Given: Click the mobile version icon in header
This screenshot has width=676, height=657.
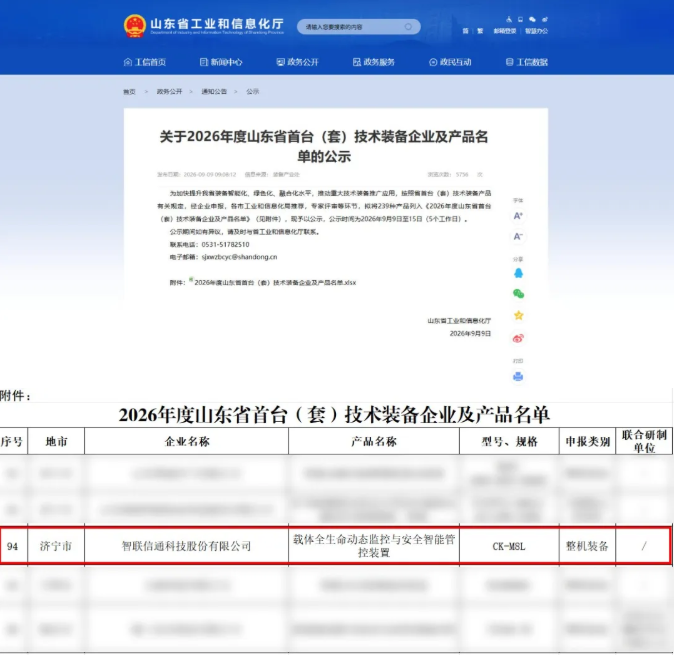Looking at the screenshot, I should [520, 19].
